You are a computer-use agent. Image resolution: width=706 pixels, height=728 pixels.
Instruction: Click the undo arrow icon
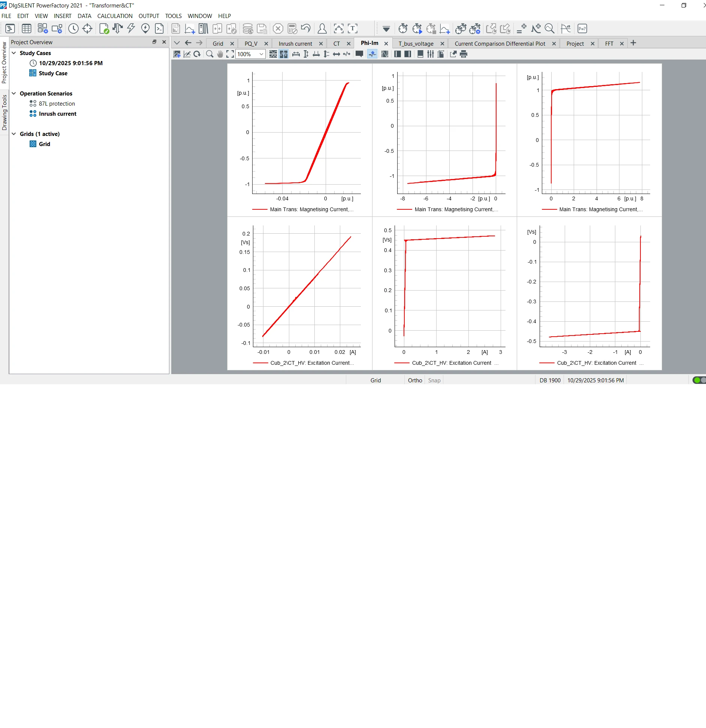pos(306,28)
